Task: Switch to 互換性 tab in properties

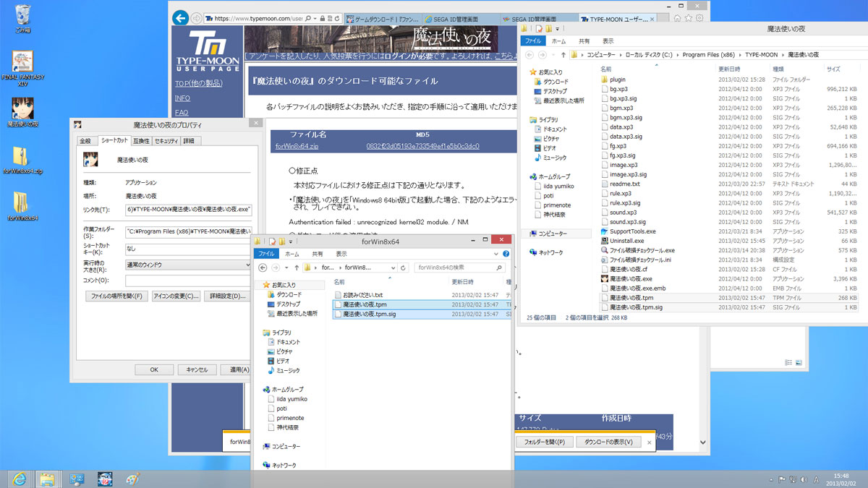Action: pyautogui.click(x=142, y=140)
